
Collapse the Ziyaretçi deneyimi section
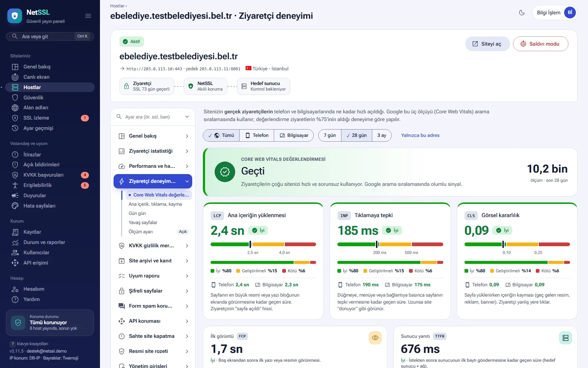153,181
